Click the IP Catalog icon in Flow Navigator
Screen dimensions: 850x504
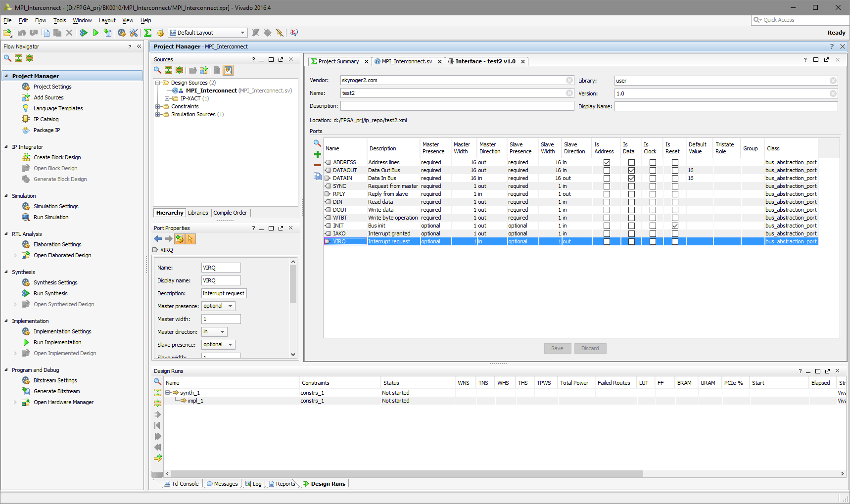[26, 119]
